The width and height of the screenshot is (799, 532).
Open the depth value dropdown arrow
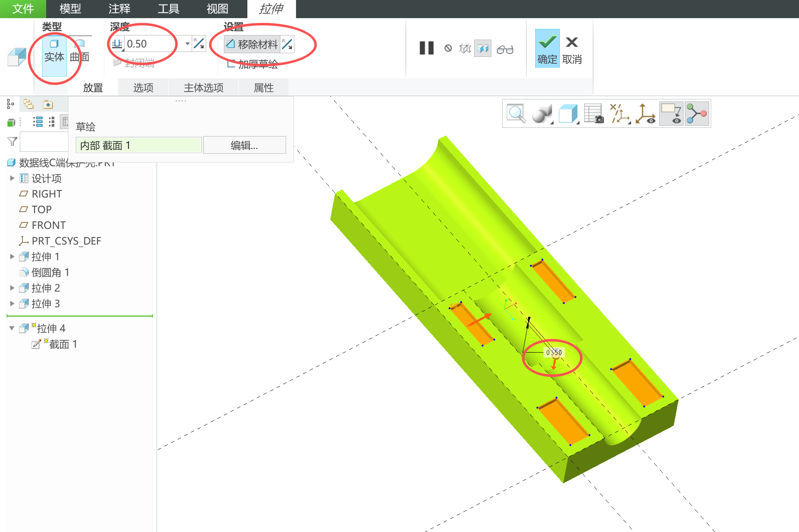187,43
